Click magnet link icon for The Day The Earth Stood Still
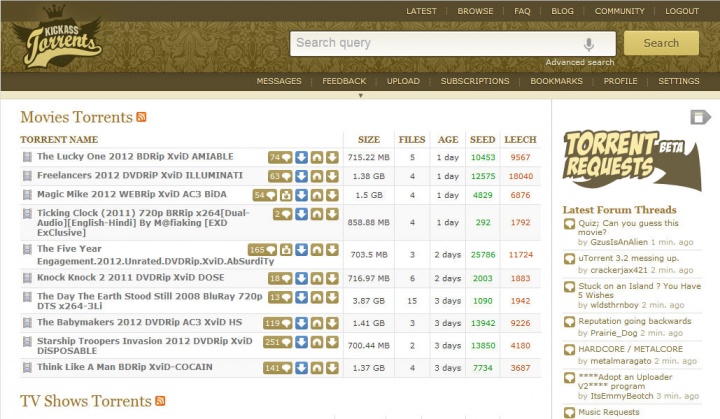 pos(317,297)
